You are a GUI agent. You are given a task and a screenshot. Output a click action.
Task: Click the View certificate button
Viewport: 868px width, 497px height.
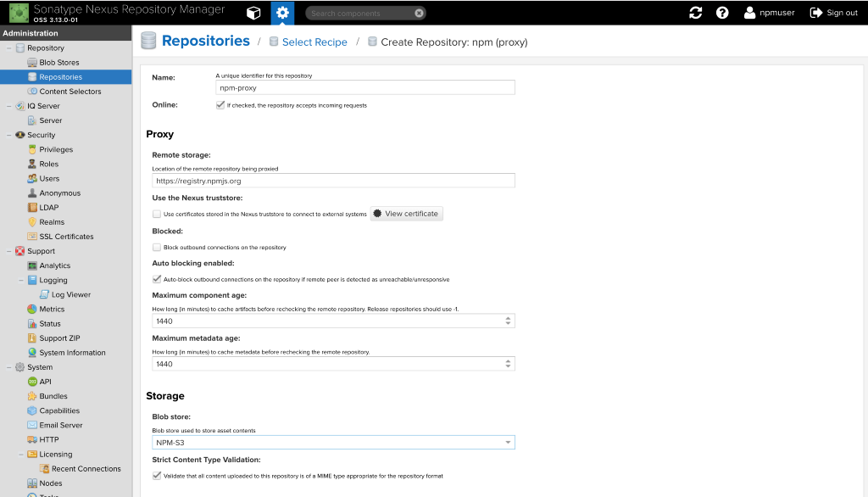tap(406, 214)
